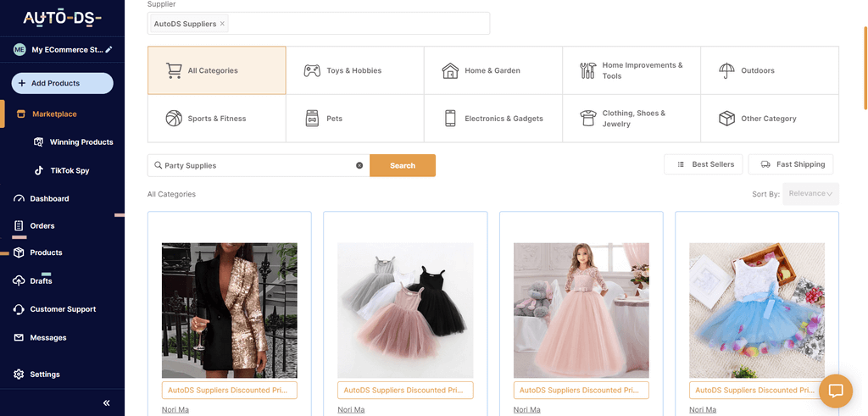Open the live chat widget icon
Image resolution: width=868 pixels, height=416 pixels.
pyautogui.click(x=835, y=391)
